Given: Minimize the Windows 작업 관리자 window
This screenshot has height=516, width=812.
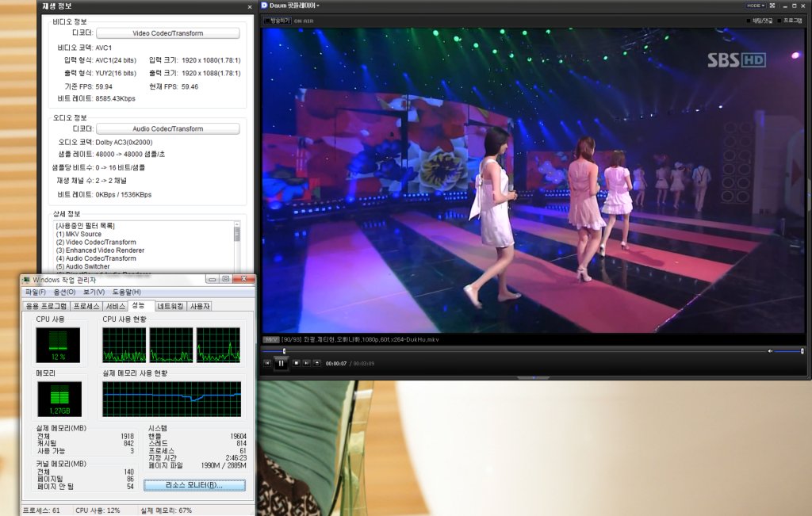Looking at the screenshot, I should 212,279.
